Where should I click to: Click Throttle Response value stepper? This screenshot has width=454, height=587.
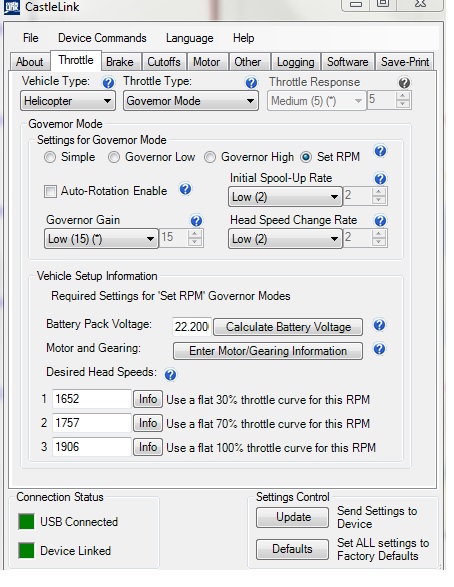tap(403, 100)
